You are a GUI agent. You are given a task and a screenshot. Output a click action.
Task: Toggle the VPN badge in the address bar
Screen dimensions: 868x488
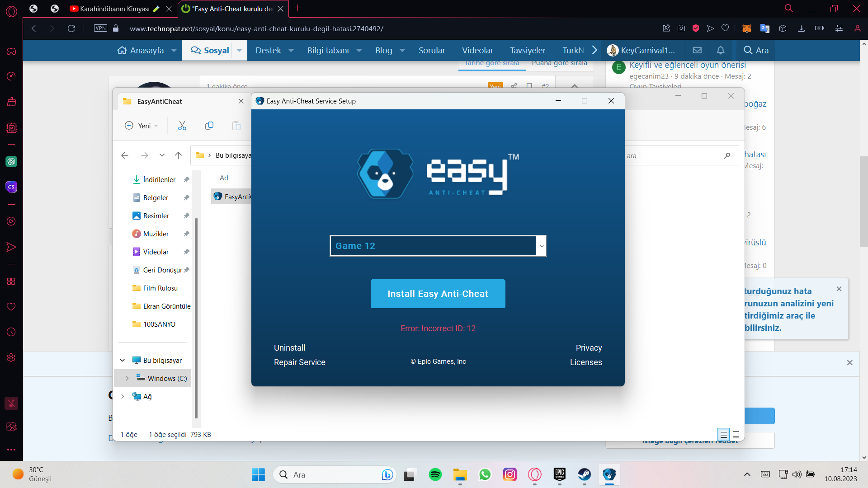pos(100,28)
